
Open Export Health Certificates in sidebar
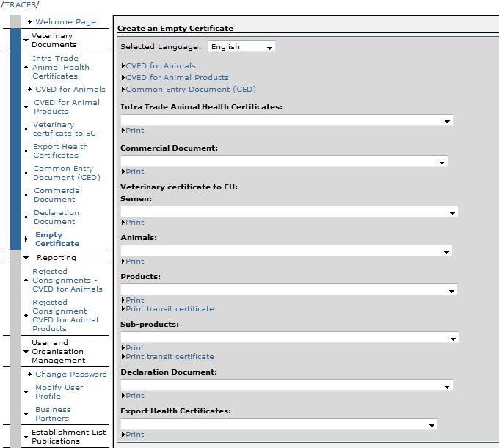pos(60,151)
